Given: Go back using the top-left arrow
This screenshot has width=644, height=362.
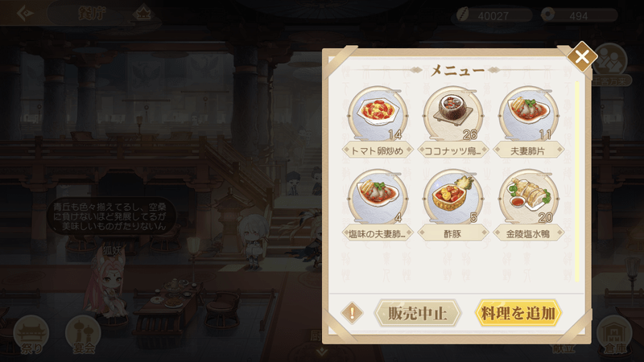Looking at the screenshot, I should [25, 13].
